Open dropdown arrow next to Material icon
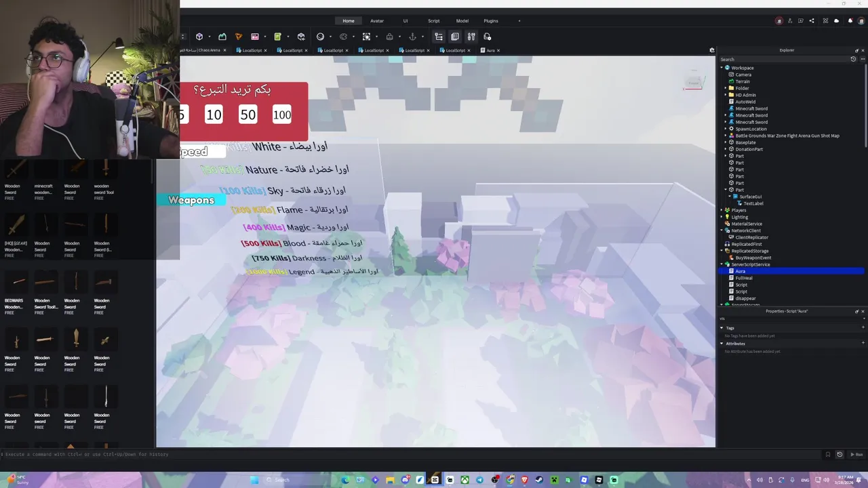 pos(331,37)
